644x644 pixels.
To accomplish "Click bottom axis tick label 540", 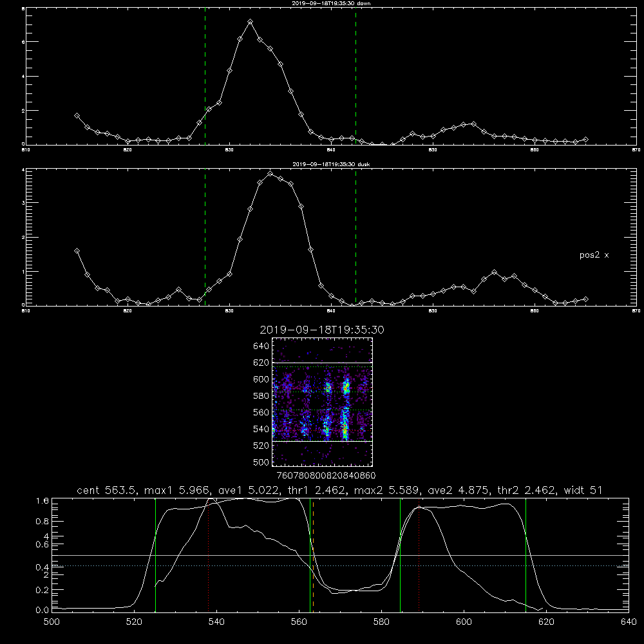I will click(216, 622).
